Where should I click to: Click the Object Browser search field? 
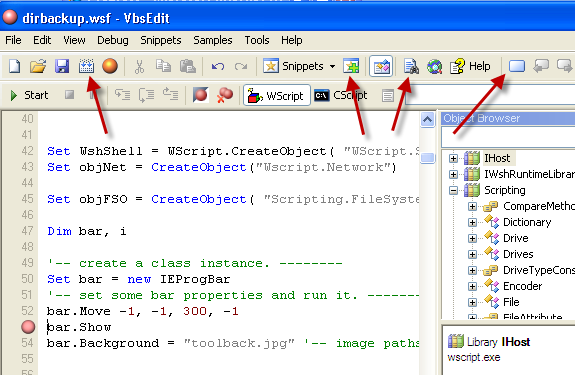[508, 137]
